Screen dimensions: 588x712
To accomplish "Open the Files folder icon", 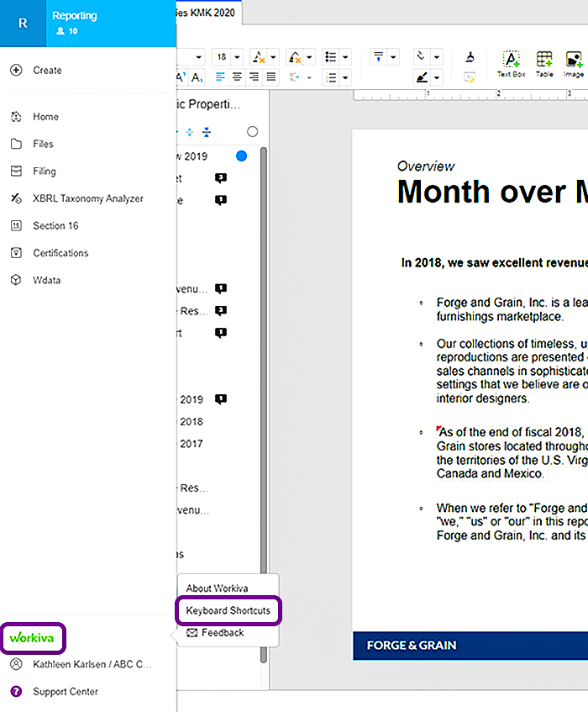I will (16, 144).
